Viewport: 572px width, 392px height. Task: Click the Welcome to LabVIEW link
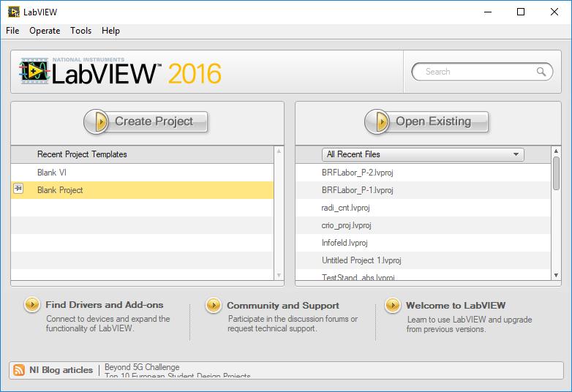[456, 306]
